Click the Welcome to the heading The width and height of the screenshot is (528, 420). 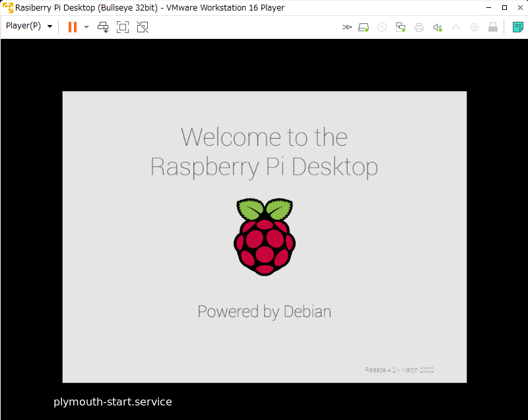[265, 137]
